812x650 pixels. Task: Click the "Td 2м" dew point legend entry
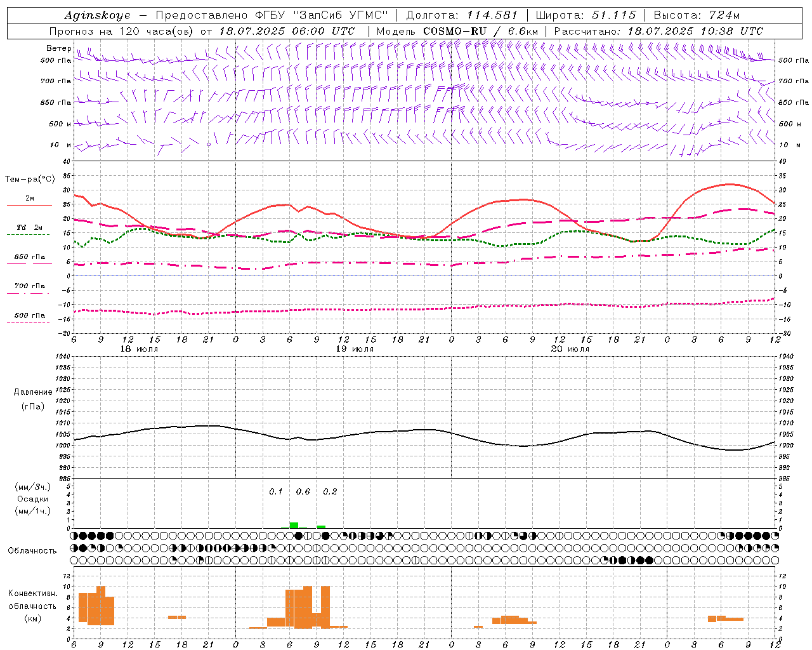pos(30,227)
